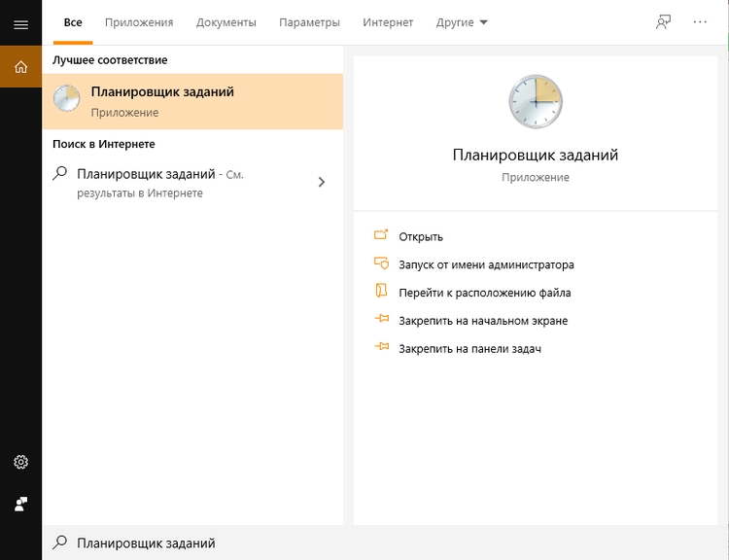
Task: Click the magnifier icon in search box
Action: pos(60,542)
